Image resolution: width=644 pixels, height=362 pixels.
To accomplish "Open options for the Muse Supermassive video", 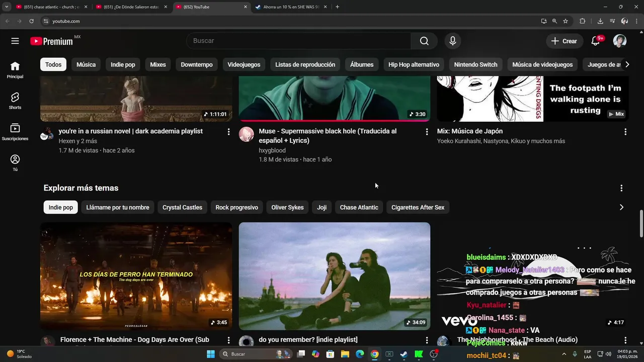I will pos(427,132).
